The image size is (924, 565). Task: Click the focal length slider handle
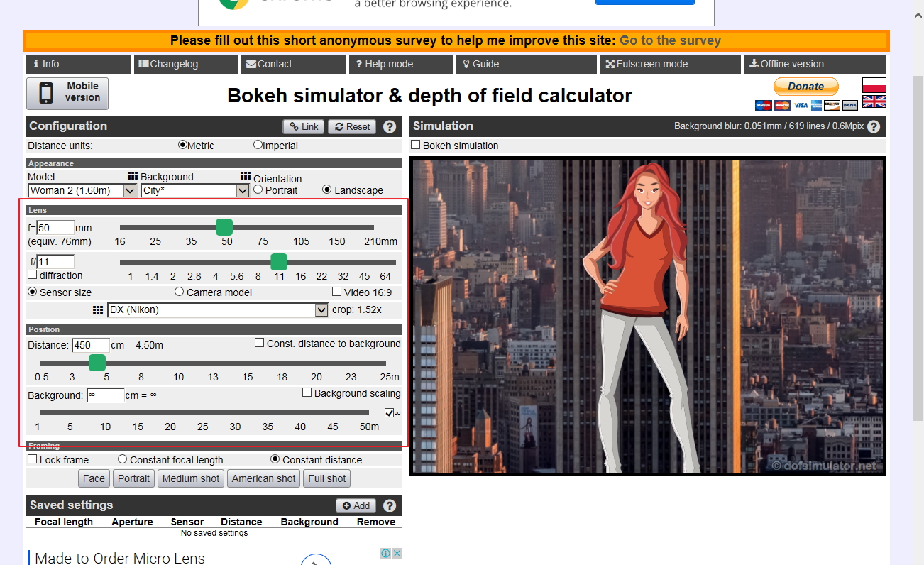[x=224, y=227]
